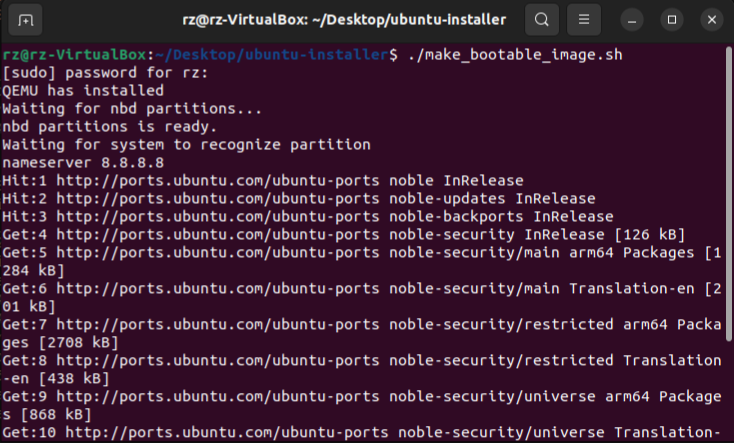
Task: Click the nameserver 8.8.8.8 line
Action: tap(83, 162)
